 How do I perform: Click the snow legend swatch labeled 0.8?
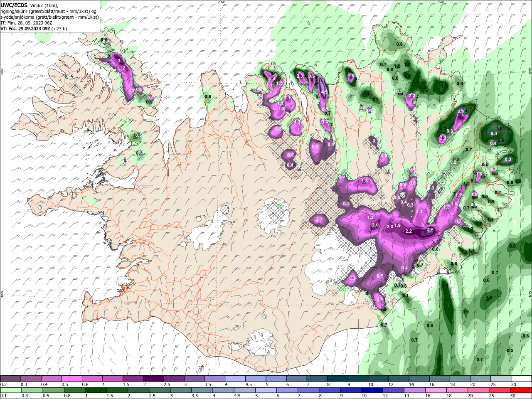pos(92,379)
